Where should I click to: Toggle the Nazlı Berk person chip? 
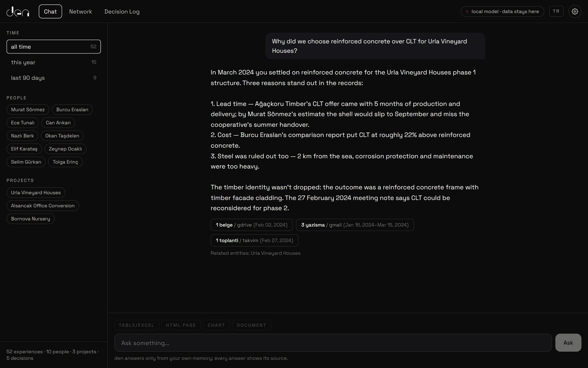22,136
